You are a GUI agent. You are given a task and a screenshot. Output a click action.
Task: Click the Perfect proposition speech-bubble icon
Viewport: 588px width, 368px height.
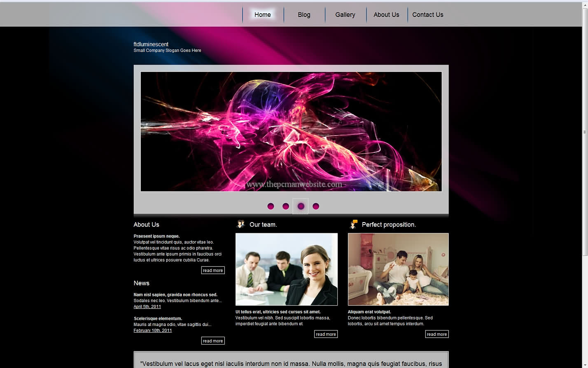click(x=353, y=224)
